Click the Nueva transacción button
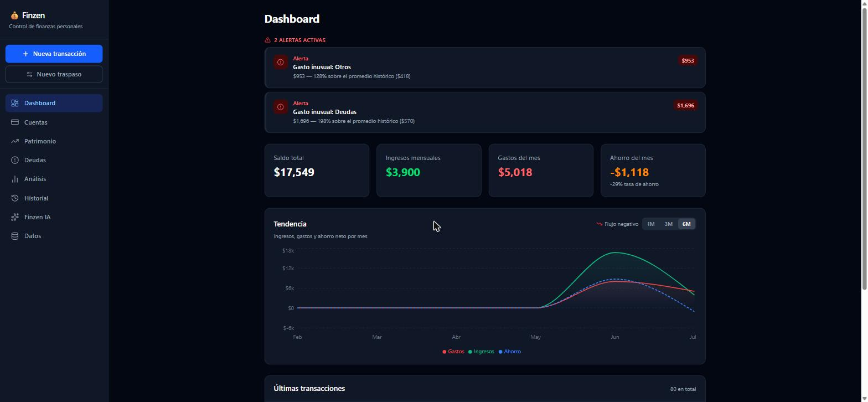The image size is (868, 402). (54, 54)
